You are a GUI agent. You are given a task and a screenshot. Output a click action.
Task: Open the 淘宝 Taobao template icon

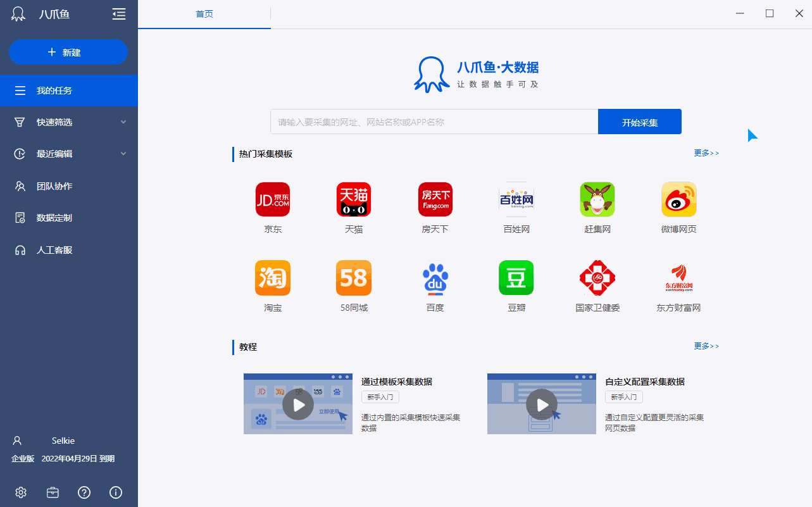tap(273, 278)
